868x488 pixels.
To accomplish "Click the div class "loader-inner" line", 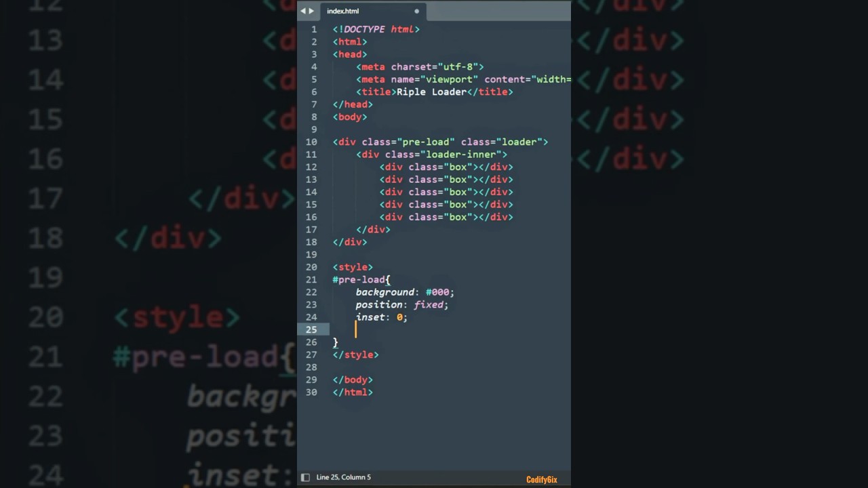I will (x=431, y=155).
